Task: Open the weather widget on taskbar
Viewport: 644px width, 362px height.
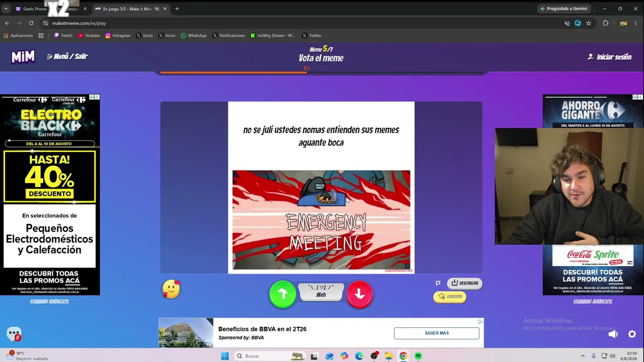Action: (x=28, y=356)
